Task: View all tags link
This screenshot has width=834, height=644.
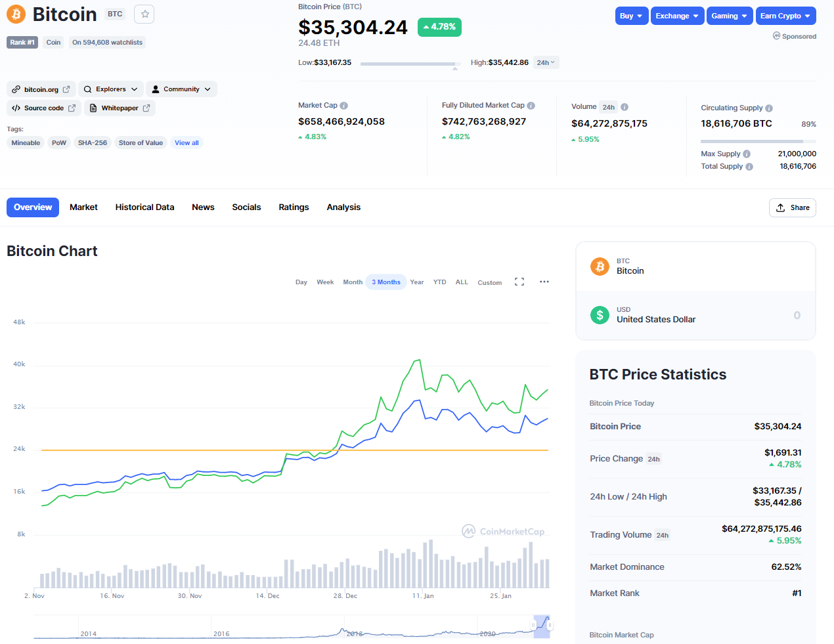Action: click(x=187, y=142)
